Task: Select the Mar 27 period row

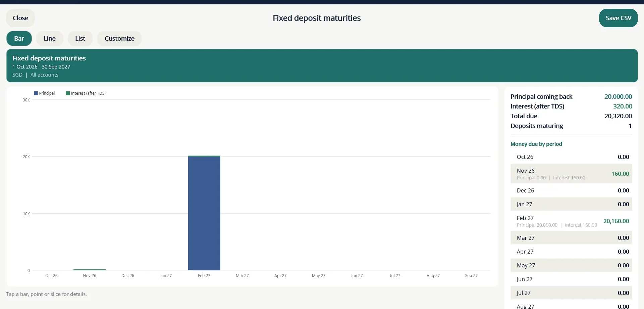Action: point(571,238)
